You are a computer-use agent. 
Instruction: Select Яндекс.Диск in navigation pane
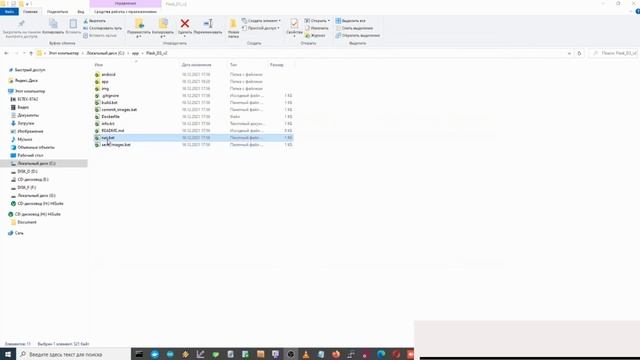click(x=26, y=81)
